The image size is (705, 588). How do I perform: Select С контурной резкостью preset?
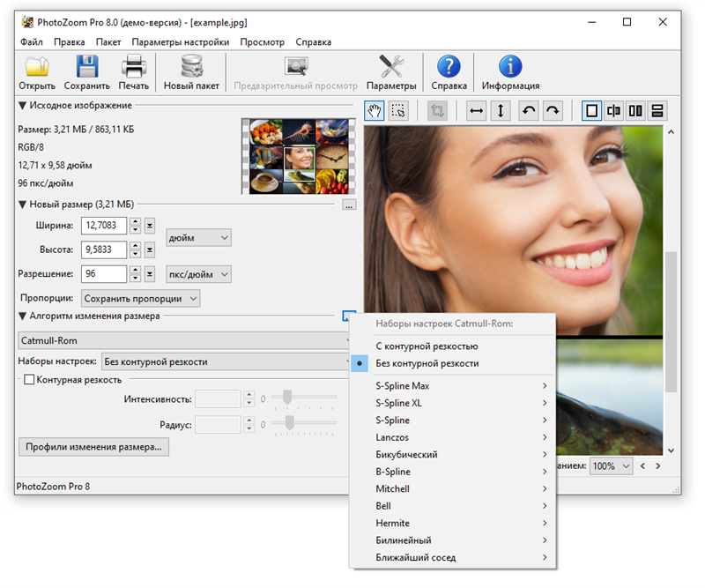coord(427,346)
